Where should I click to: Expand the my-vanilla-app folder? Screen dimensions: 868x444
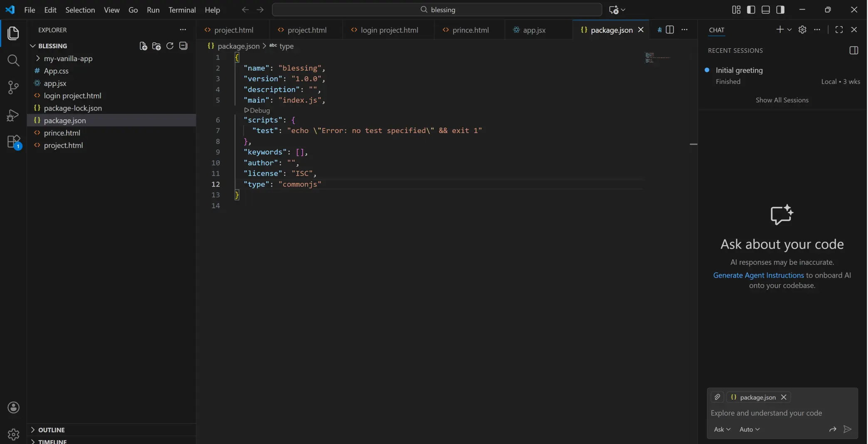[x=38, y=58]
